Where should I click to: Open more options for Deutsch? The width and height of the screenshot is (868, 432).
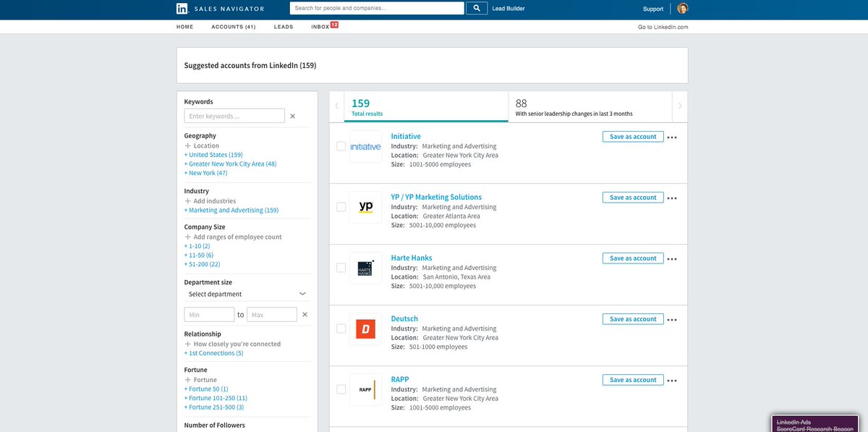coord(672,320)
